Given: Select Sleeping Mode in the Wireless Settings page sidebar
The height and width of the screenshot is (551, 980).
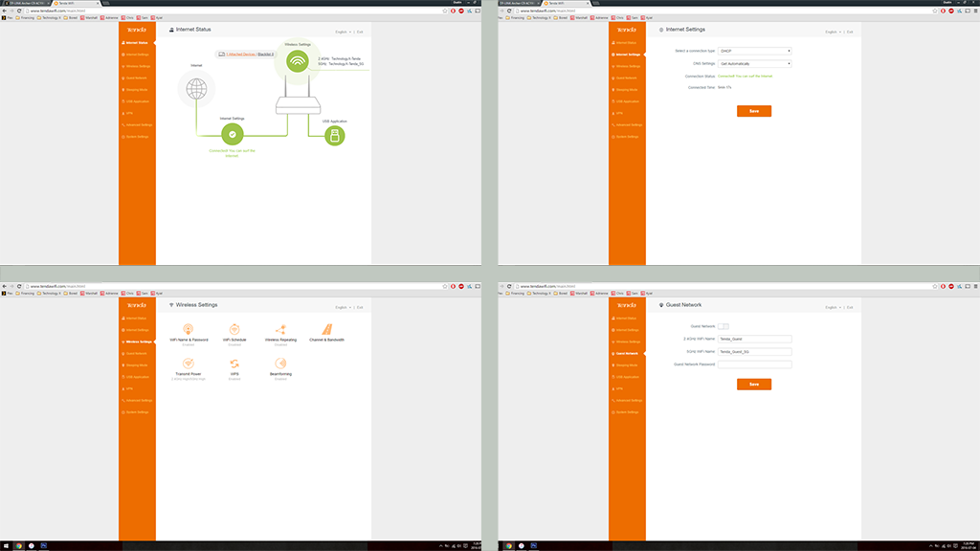Looking at the screenshot, I should pos(137,364).
